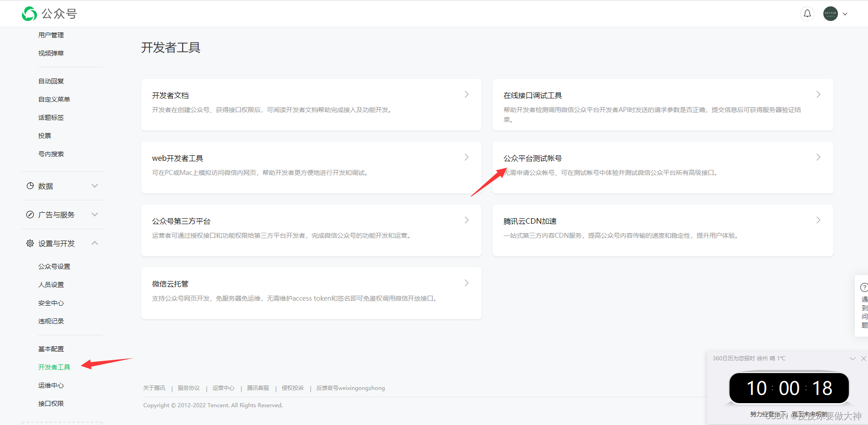868x425 pixels.
Task: Expand the 广告与服务 section chevron
Action: tap(95, 215)
